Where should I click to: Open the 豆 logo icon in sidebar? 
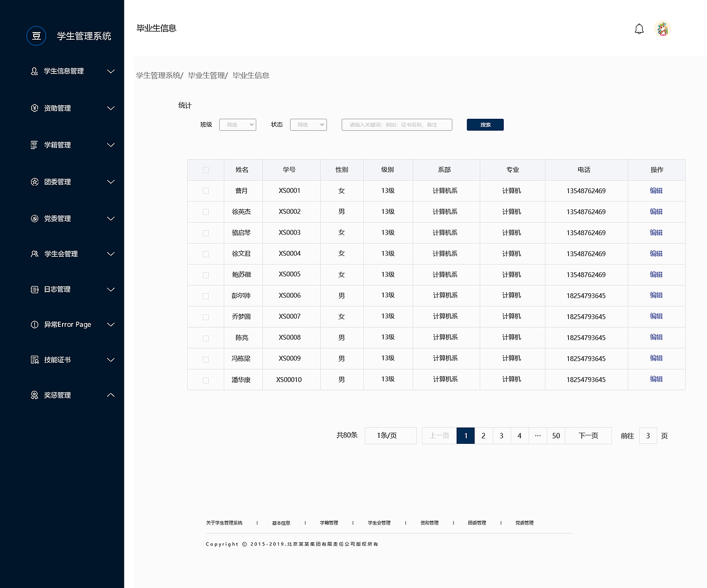pos(36,36)
